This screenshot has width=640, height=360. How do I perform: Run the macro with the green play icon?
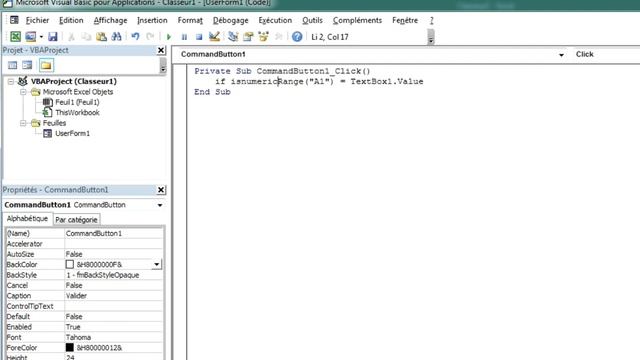169,37
